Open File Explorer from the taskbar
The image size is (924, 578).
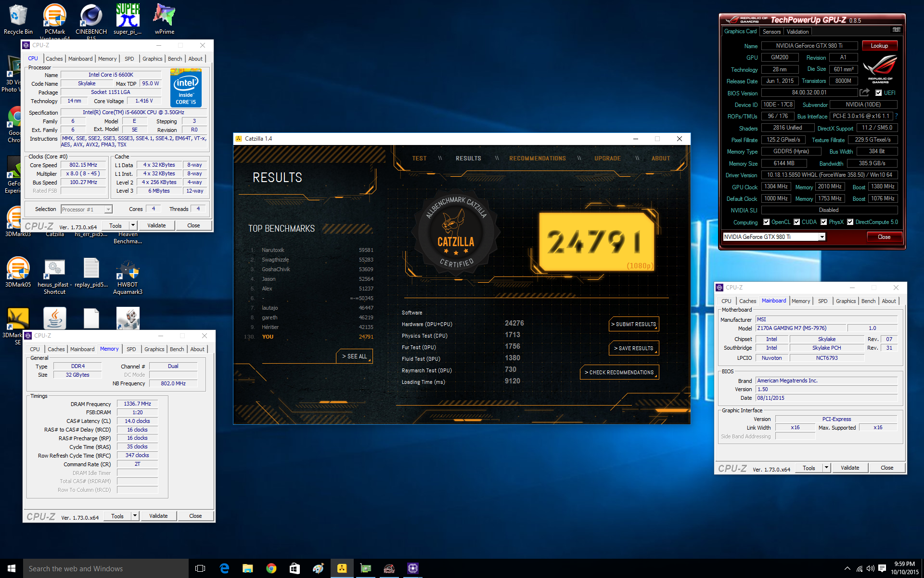coord(247,568)
